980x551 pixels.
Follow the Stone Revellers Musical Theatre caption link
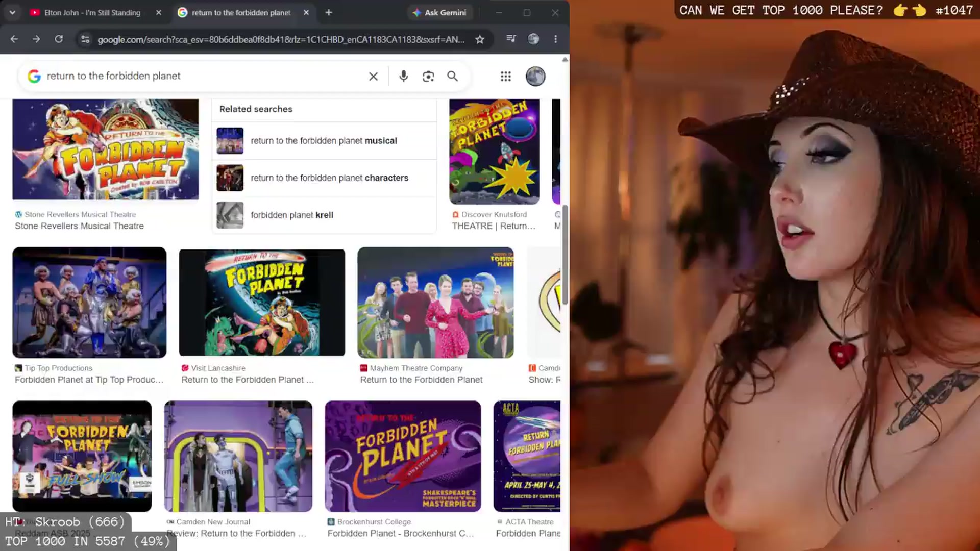point(79,226)
